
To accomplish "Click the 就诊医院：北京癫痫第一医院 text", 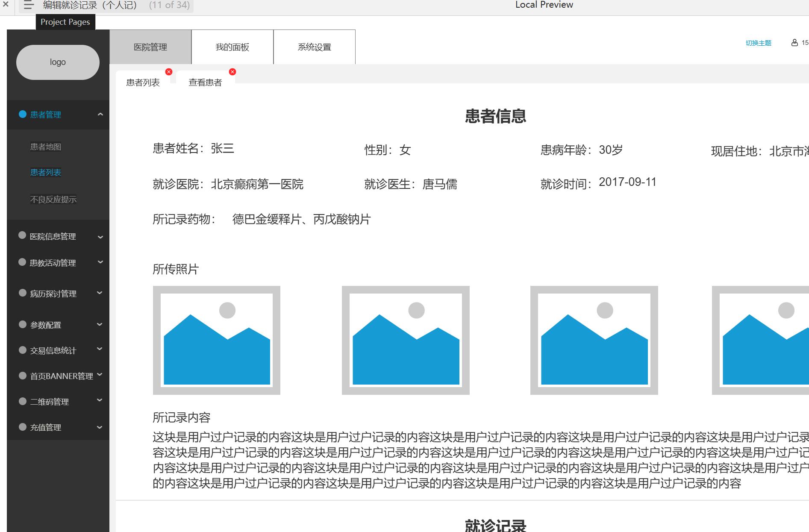I will tap(228, 184).
